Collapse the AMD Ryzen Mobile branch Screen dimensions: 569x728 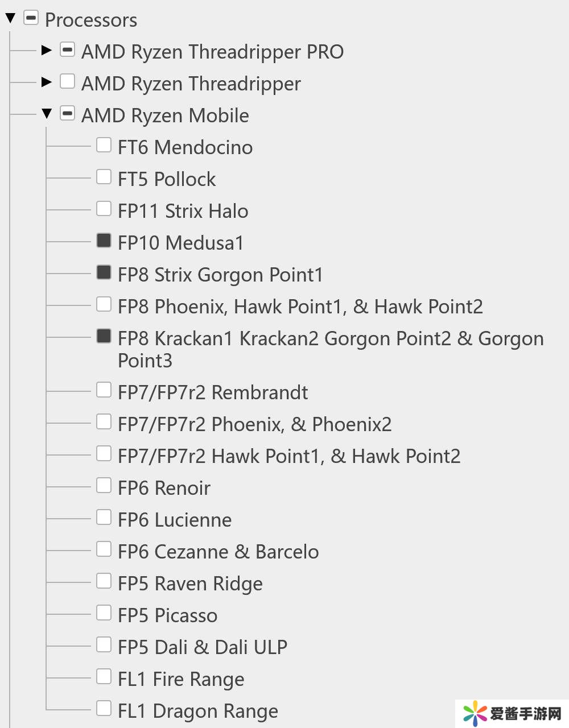[x=47, y=114]
